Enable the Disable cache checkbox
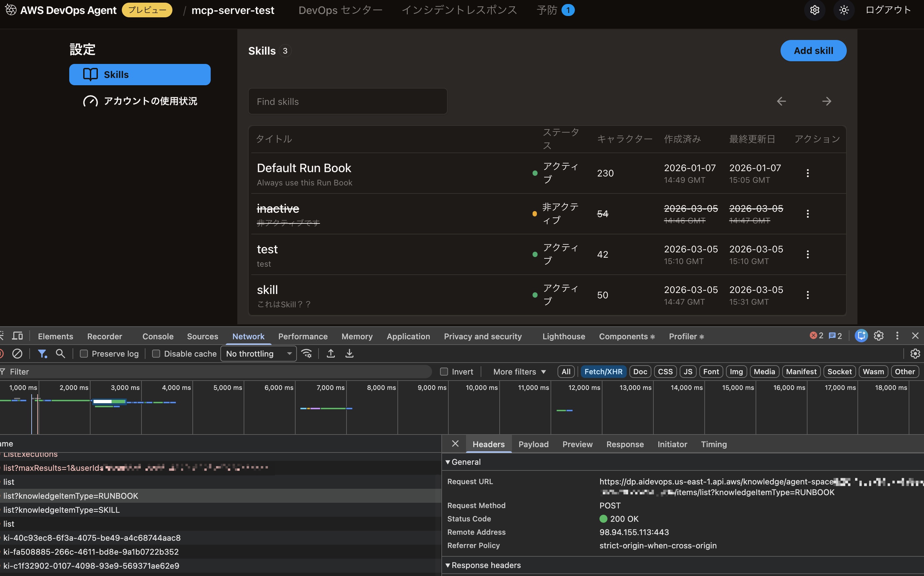Image resolution: width=924 pixels, height=576 pixels. tap(156, 354)
